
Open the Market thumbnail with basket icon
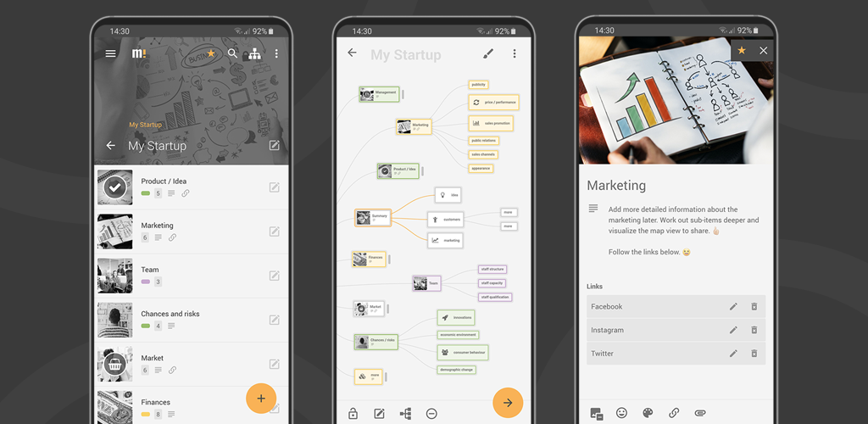114,364
